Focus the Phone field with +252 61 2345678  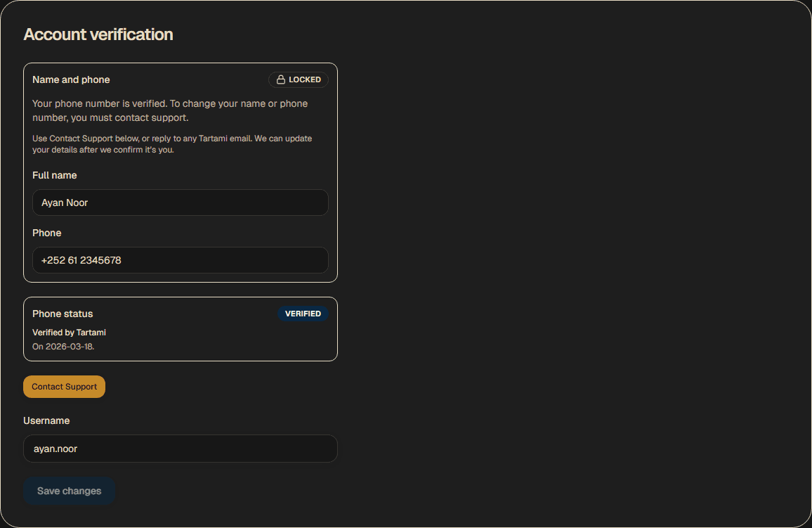[181, 260]
